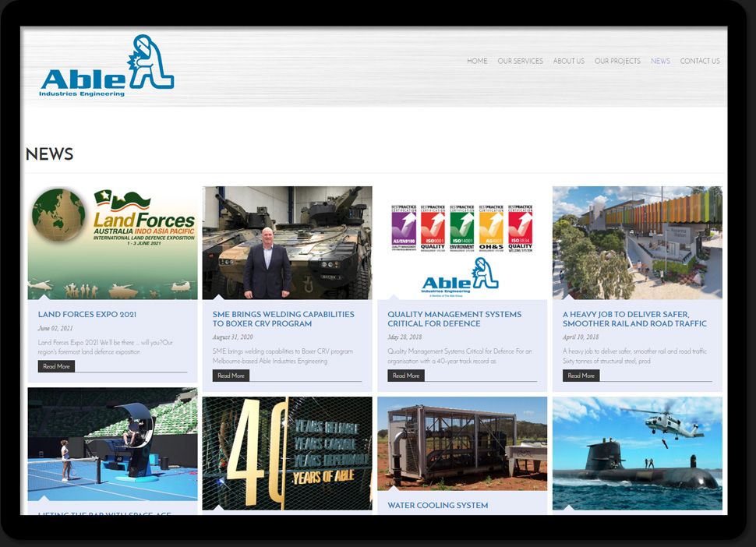The width and height of the screenshot is (756, 547).
Task: Open the ISO quality certification badges image
Action: (462, 242)
